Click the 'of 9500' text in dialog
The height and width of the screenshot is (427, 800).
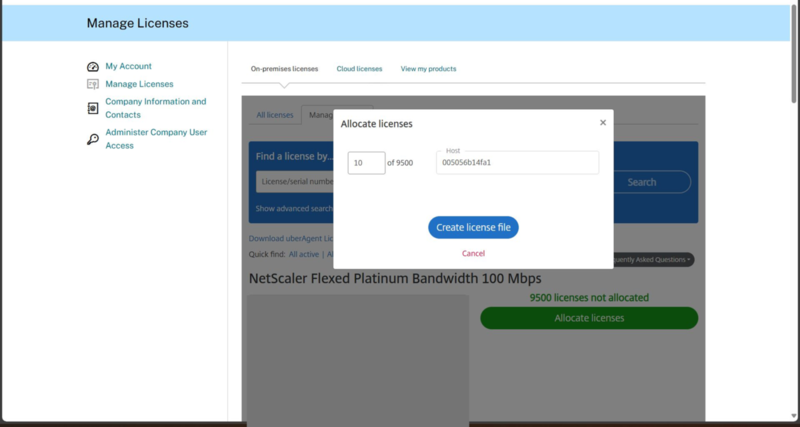[x=400, y=163]
